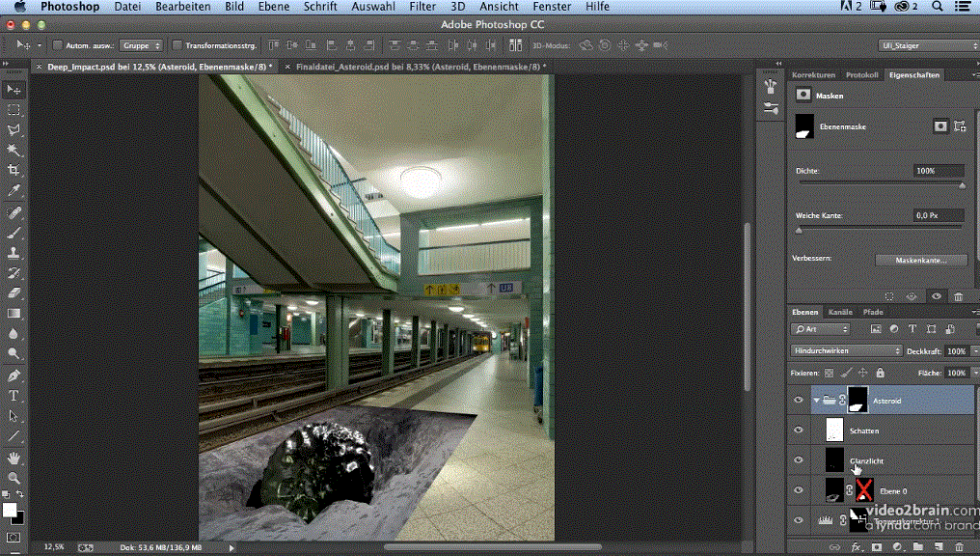The height and width of the screenshot is (556, 980).
Task: Click the foreground color swatch
Action: [x=10, y=511]
